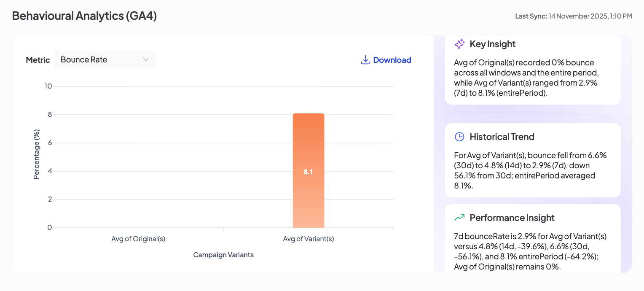Screen dimensions: 644x291
Task: Click the Key Insight description paragraph
Action: click(526, 78)
